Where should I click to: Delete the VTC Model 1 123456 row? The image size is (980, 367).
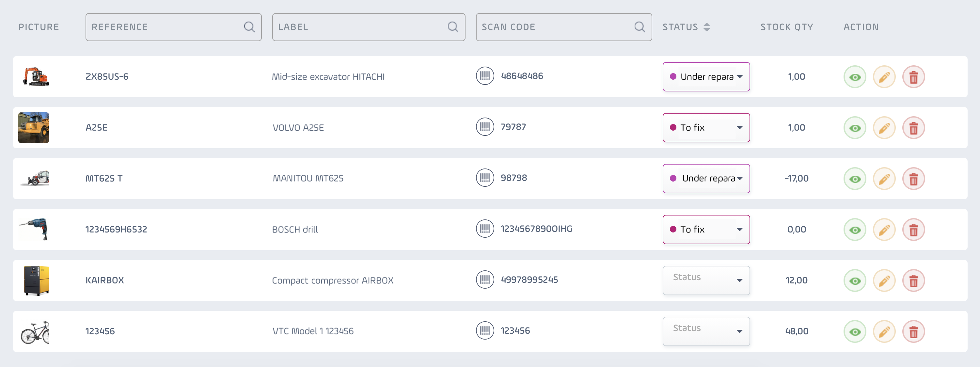click(x=913, y=332)
